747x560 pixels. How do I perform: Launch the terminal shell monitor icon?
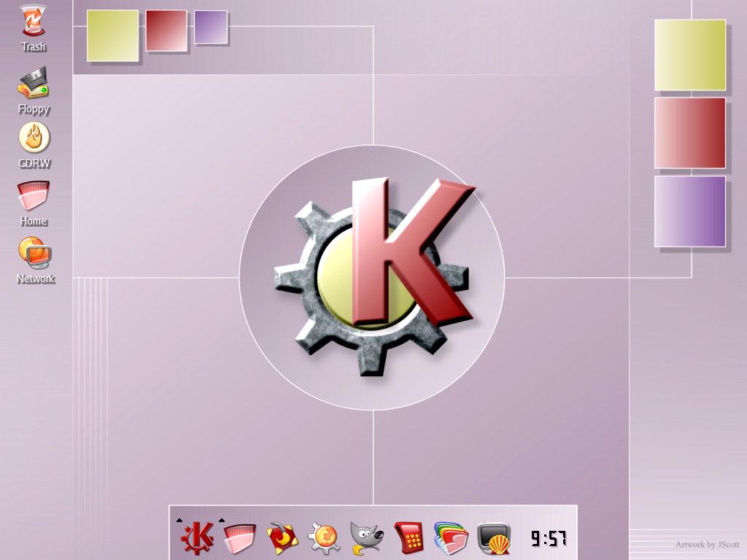coord(494,539)
